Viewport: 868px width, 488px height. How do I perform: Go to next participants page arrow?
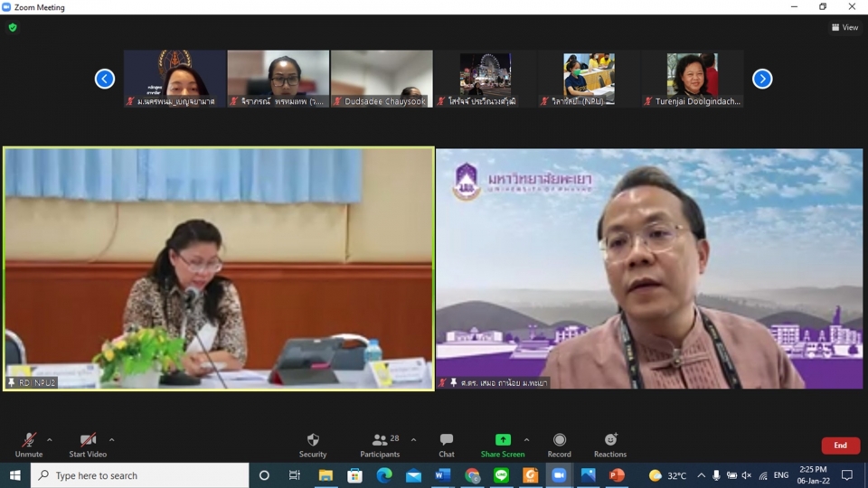762,79
